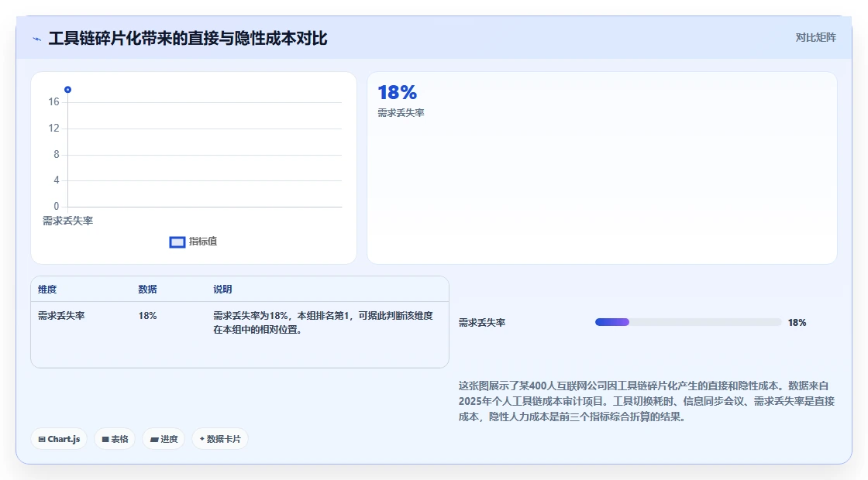The width and height of the screenshot is (868, 480).
Task: Click the 需求丢失率 table row cell
Action: click(x=61, y=316)
